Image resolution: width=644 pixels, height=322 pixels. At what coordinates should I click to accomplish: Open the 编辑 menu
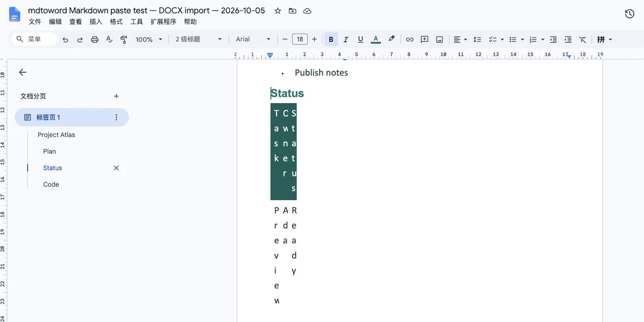click(55, 22)
